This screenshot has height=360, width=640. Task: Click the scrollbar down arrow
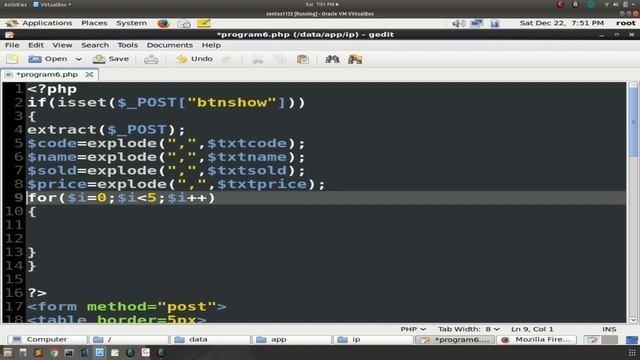pyautogui.click(x=633, y=320)
